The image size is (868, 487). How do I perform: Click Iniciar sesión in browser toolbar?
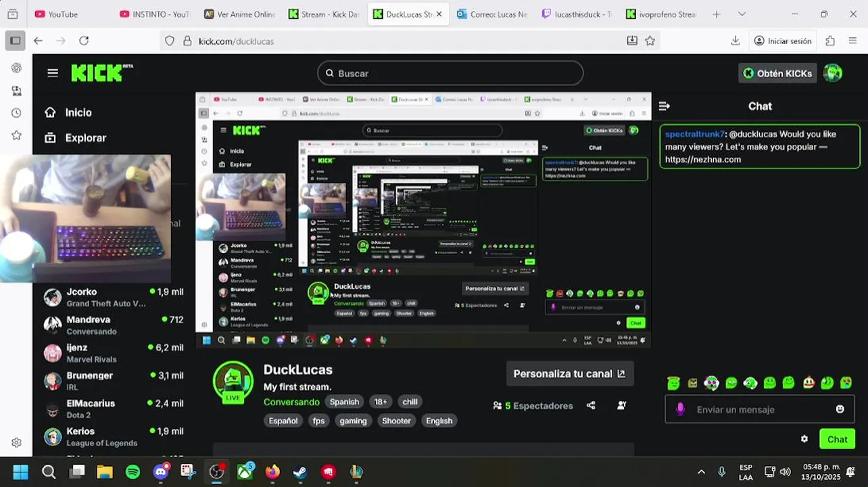782,41
